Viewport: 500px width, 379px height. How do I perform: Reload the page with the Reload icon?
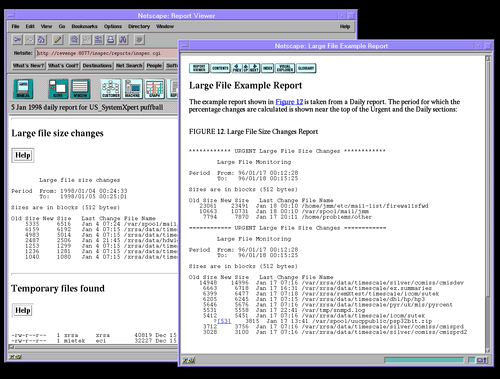pyautogui.click(x=74, y=40)
